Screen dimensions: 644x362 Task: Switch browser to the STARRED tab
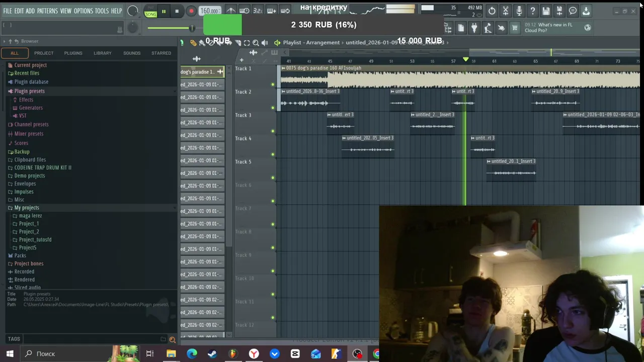point(161,53)
